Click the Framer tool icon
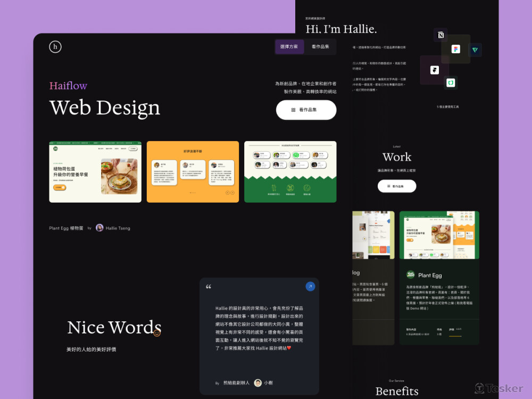The width and height of the screenshot is (532, 399). (x=435, y=70)
